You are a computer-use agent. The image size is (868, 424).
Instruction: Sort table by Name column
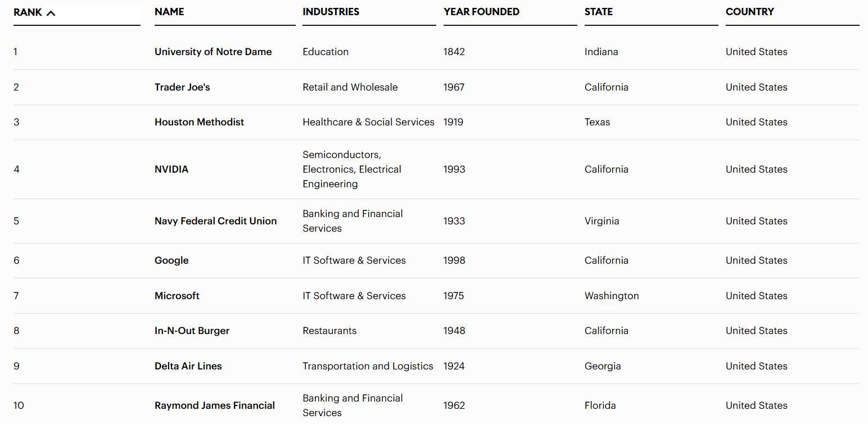pos(169,12)
